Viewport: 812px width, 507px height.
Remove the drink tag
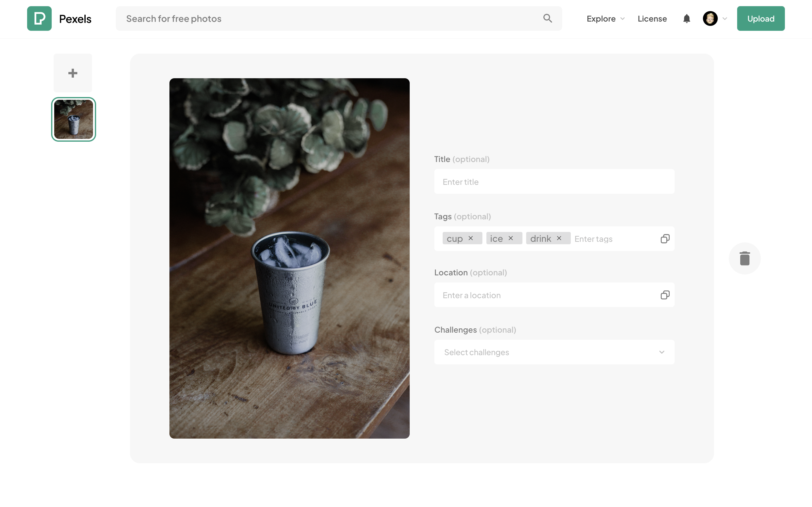(x=559, y=238)
